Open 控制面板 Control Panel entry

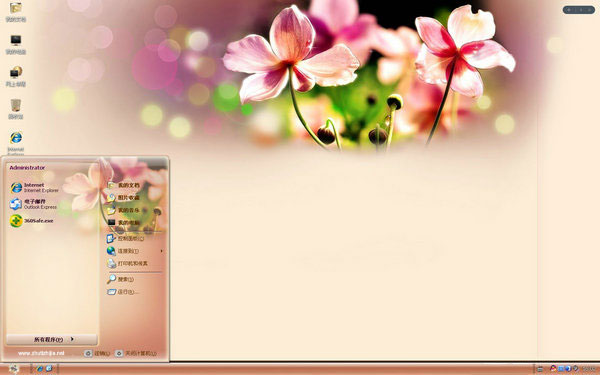(x=126, y=238)
